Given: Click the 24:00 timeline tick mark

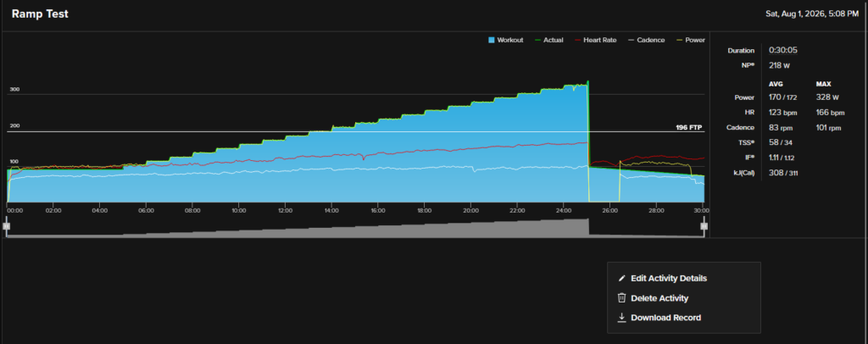Looking at the screenshot, I should click(564, 211).
